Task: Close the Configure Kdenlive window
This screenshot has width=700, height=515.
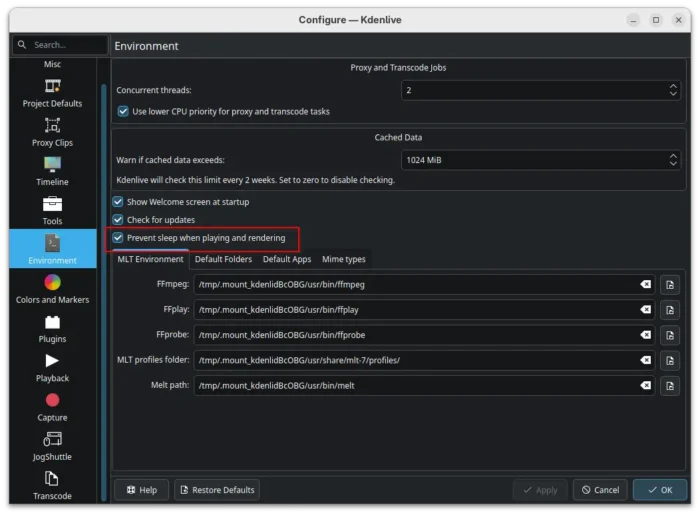Action: (x=679, y=20)
